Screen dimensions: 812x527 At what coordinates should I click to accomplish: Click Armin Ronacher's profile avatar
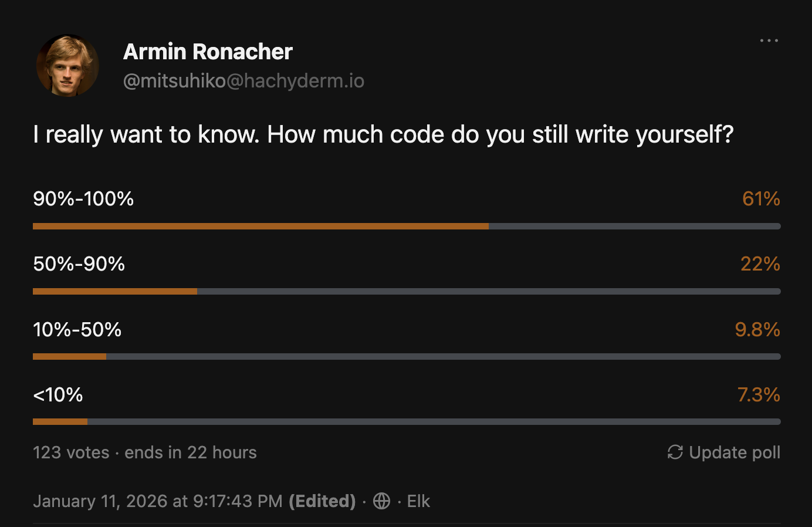point(67,66)
